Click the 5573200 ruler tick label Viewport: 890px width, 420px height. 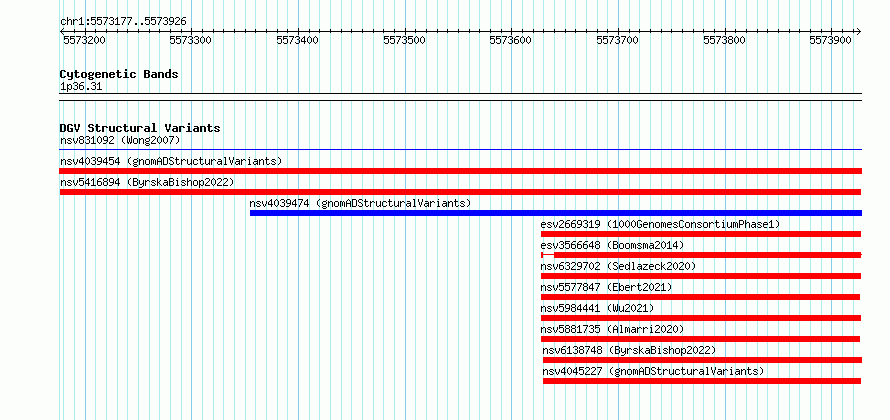coord(84,40)
